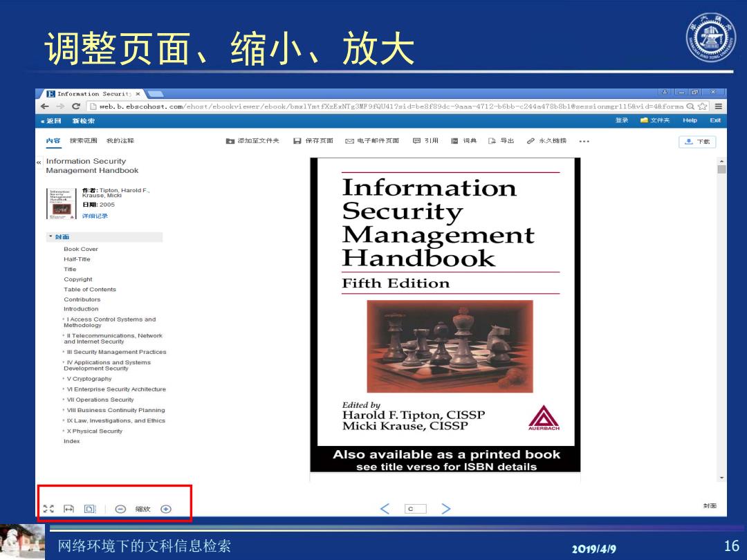
Task: Click the viewer scrollbar down arrow
Action: point(721,478)
